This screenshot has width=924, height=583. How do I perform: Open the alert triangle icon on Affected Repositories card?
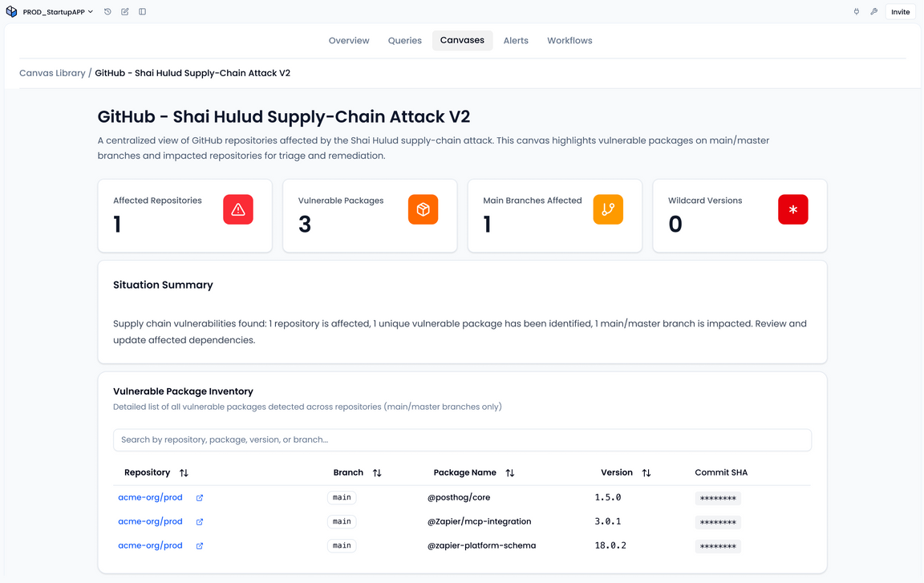pos(237,209)
